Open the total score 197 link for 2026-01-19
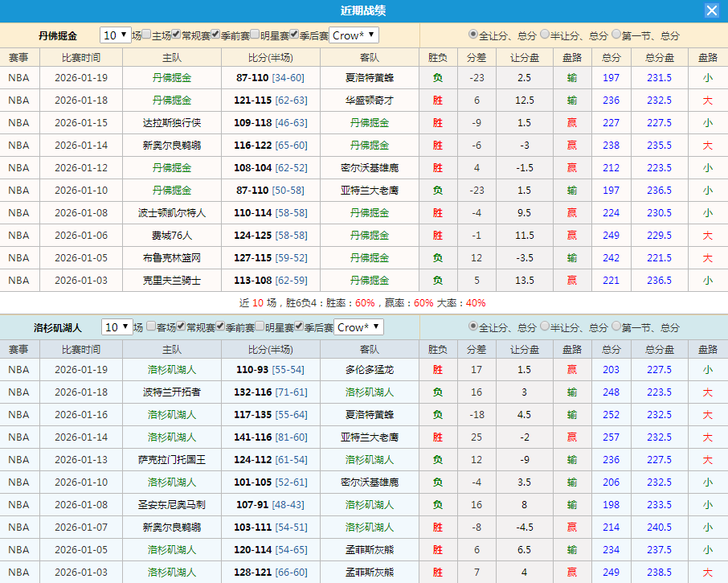 (x=611, y=76)
